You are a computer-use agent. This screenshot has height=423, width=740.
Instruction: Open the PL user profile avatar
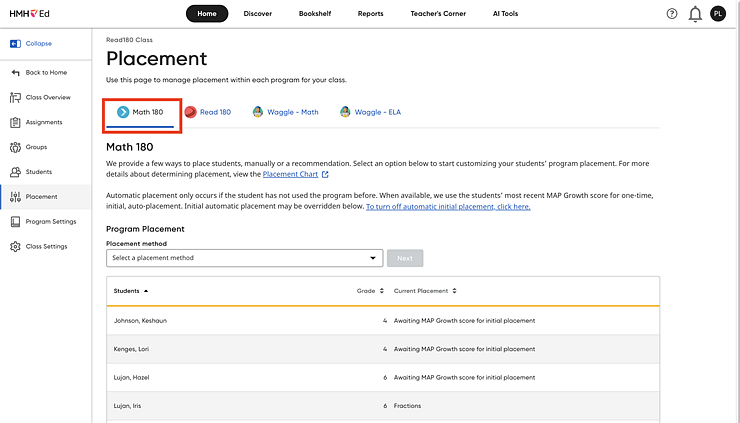click(718, 14)
